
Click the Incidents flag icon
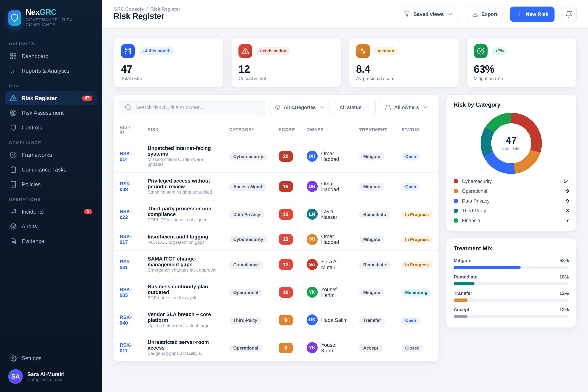[13, 212]
